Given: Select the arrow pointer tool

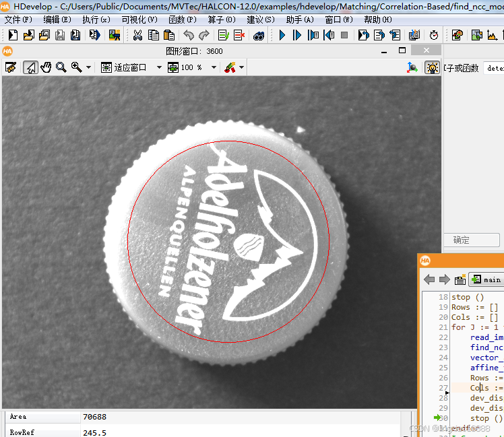Looking at the screenshot, I should pyautogui.click(x=30, y=67).
